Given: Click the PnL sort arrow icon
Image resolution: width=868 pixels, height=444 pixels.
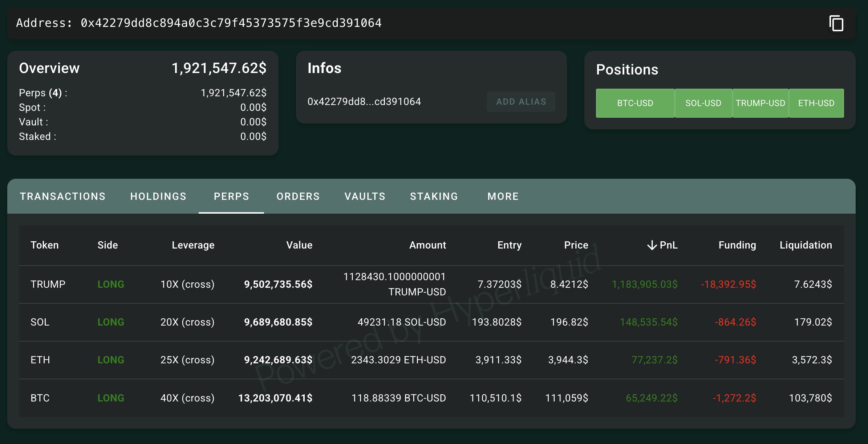Looking at the screenshot, I should point(652,245).
